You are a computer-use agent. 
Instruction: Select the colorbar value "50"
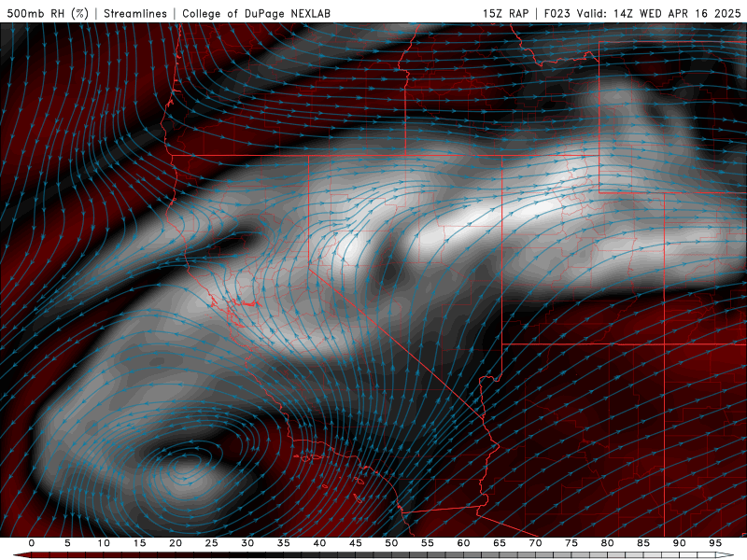tap(391, 543)
